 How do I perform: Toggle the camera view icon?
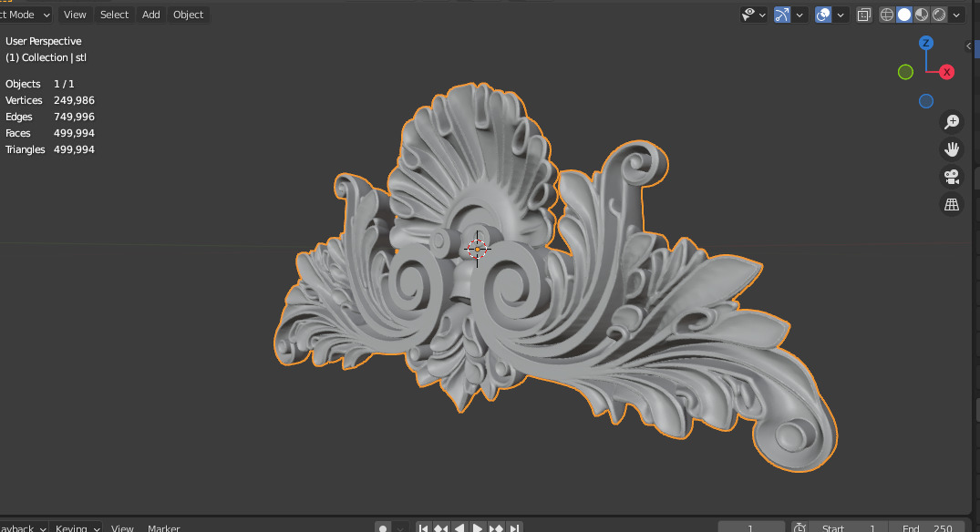pyautogui.click(x=951, y=177)
